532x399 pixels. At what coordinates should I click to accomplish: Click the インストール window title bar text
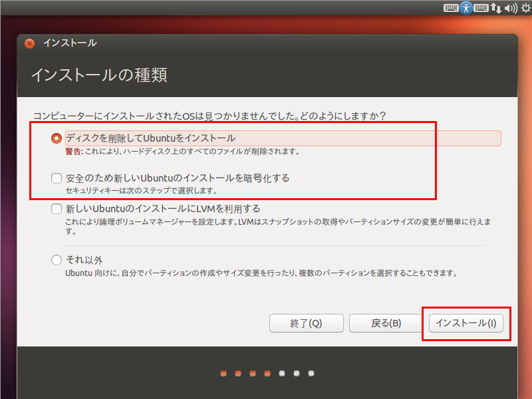pos(70,43)
